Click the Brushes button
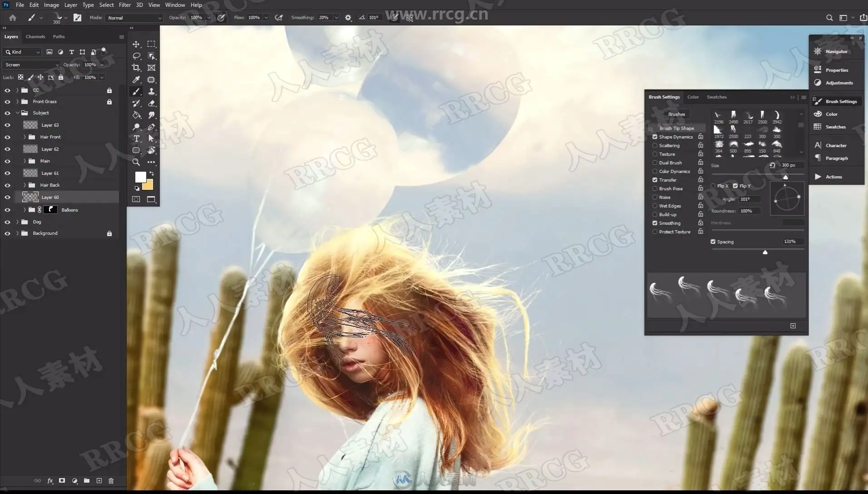 point(676,114)
